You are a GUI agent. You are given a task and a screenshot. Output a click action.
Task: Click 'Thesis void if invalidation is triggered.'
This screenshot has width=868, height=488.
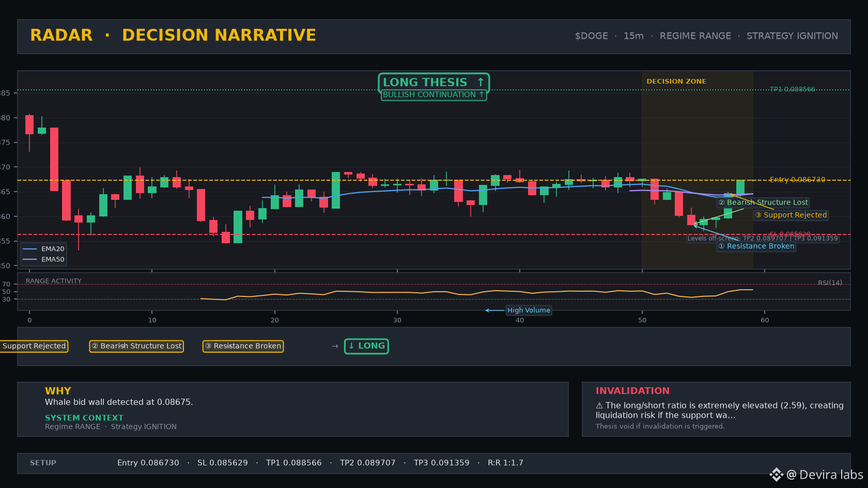click(x=660, y=427)
